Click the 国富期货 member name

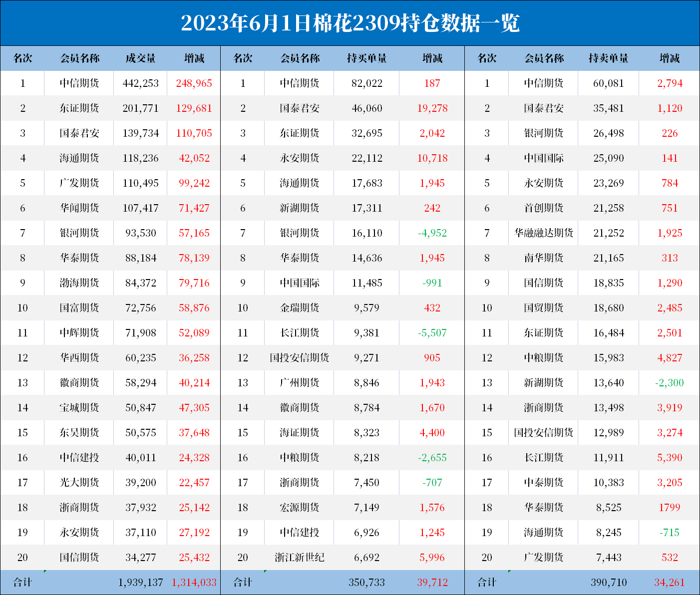tap(79, 308)
